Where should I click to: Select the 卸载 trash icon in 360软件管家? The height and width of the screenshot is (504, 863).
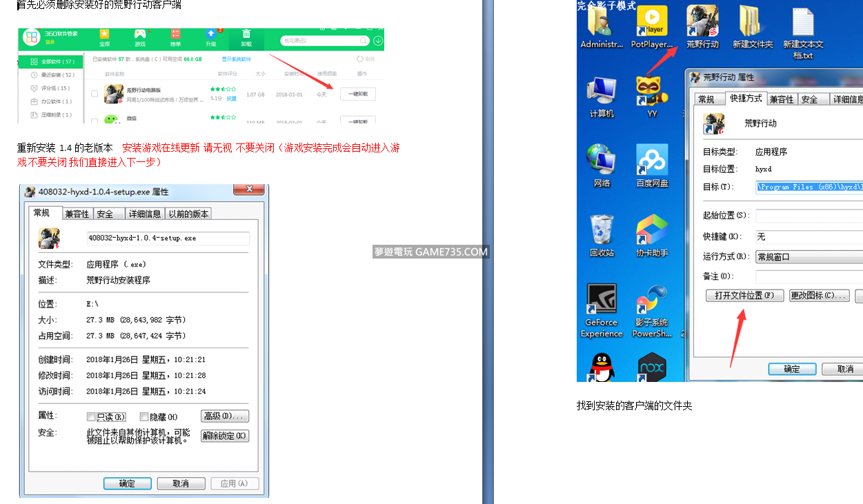click(x=246, y=34)
